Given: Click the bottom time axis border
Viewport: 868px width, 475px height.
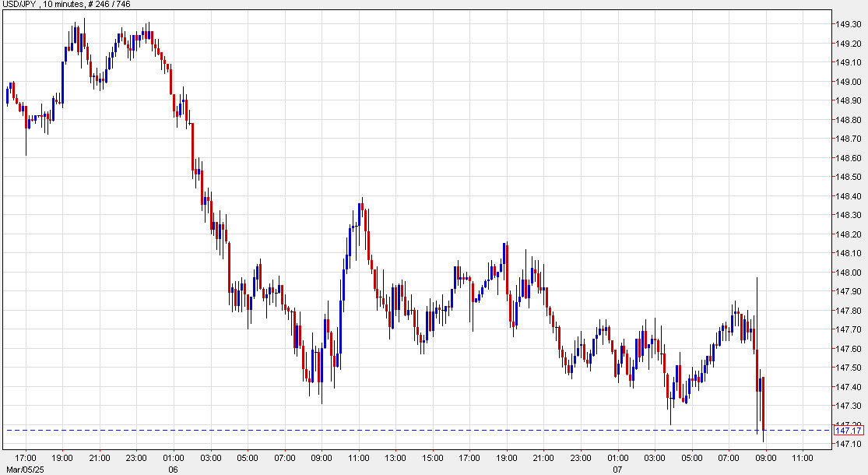Looking at the screenshot, I should point(389,450).
